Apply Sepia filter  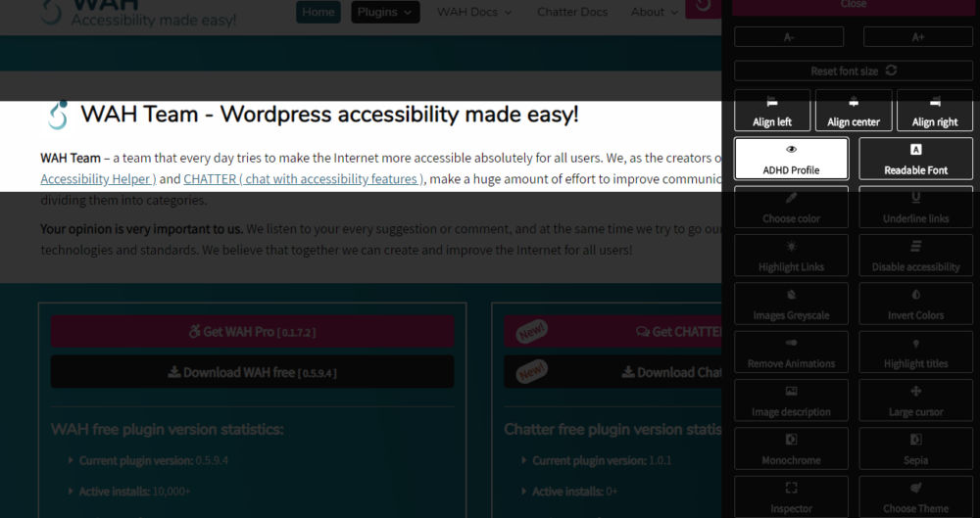pyautogui.click(x=915, y=448)
